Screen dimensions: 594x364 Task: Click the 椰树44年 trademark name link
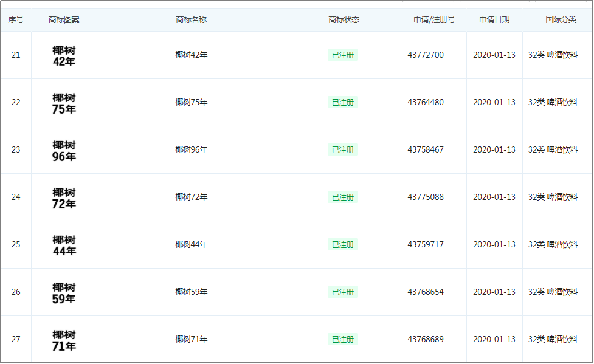tap(192, 244)
